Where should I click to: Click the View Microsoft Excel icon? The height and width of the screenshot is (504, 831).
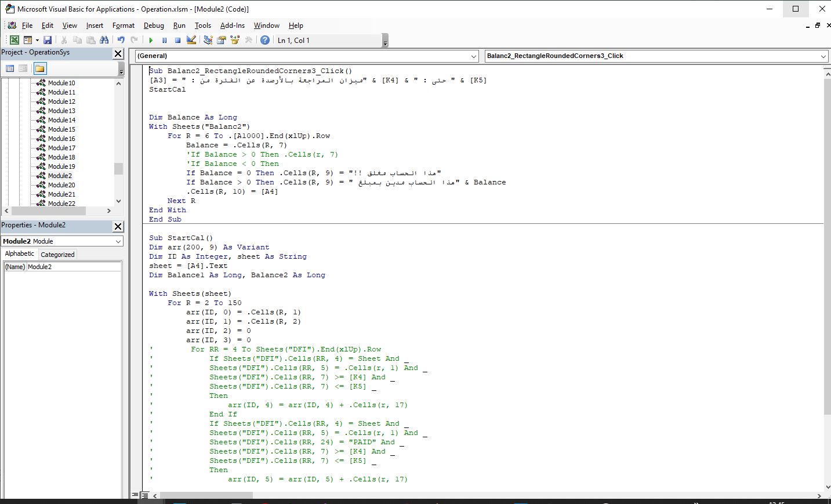click(14, 40)
